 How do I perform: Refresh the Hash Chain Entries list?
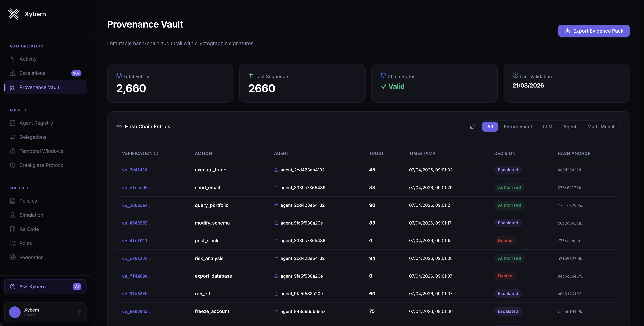(472, 127)
